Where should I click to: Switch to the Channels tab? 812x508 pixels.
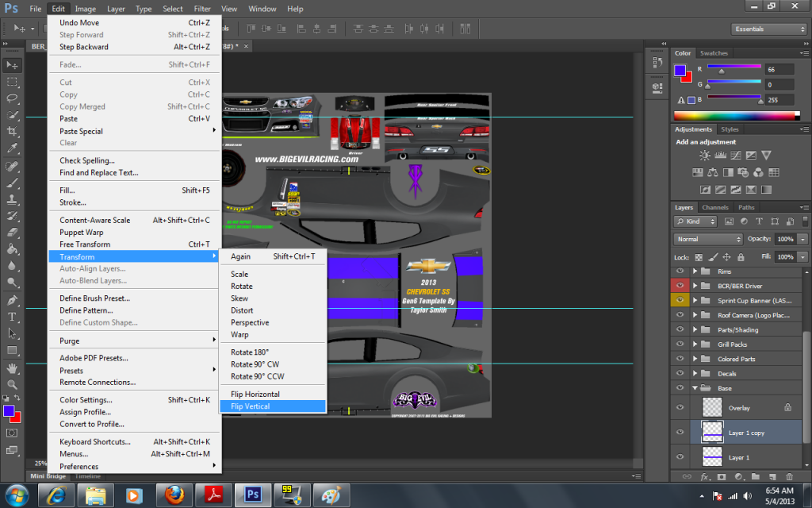tap(714, 207)
